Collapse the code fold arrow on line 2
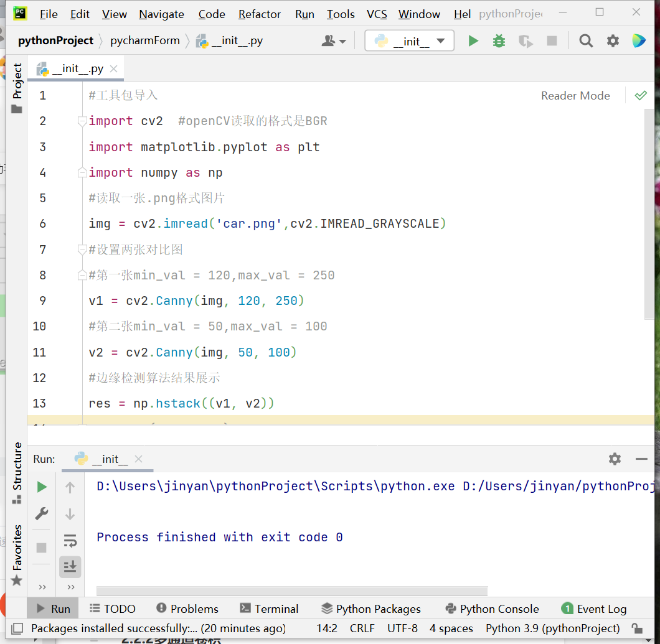The width and height of the screenshot is (660, 644). [82, 121]
